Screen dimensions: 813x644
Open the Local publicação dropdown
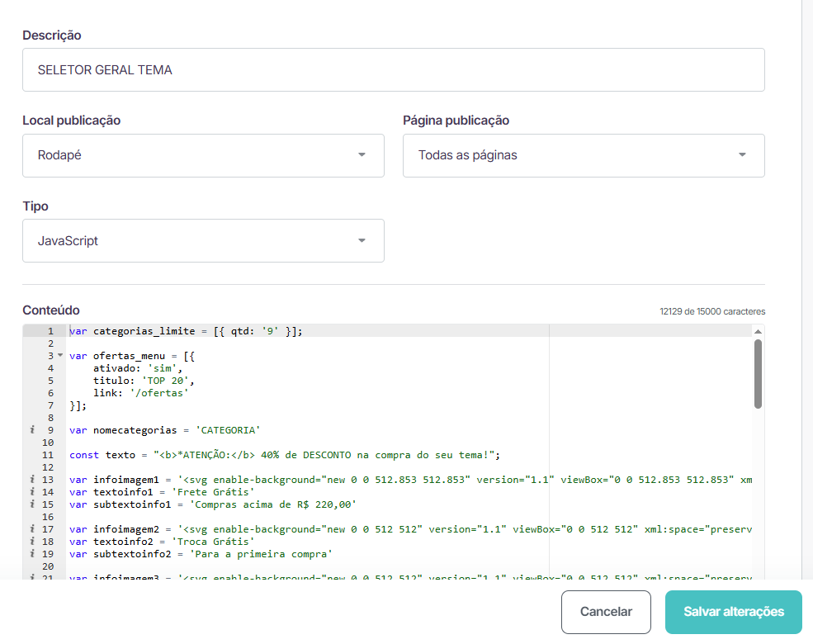[203, 155]
